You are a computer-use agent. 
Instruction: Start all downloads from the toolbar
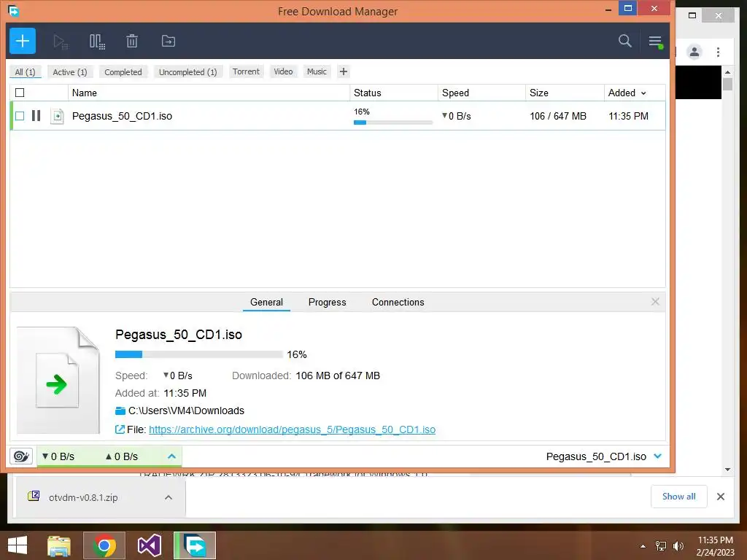(61, 42)
